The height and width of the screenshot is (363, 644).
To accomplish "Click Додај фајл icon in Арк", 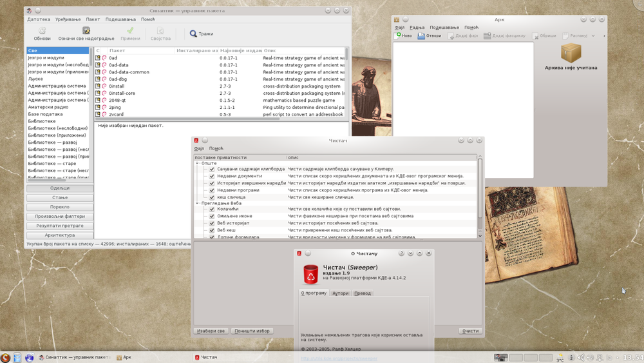I will click(451, 35).
